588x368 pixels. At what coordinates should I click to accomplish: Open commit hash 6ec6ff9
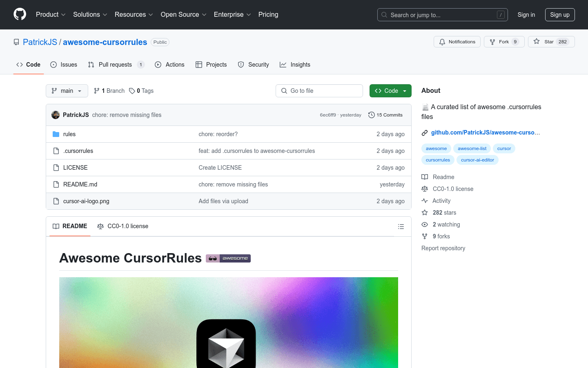click(328, 115)
